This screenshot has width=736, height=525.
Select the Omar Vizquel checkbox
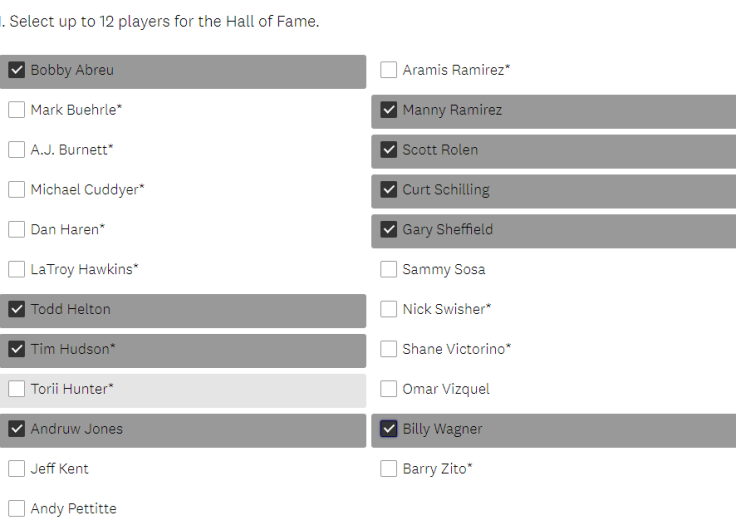(x=389, y=389)
